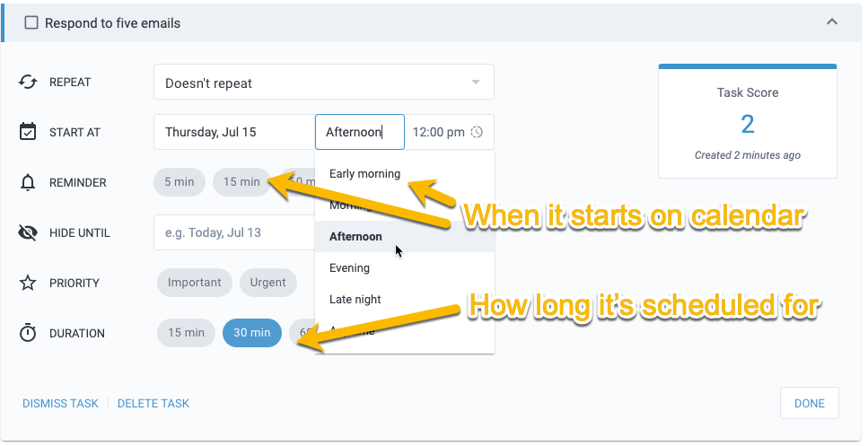The height and width of the screenshot is (446, 868).
Task: Click the Start At calendar icon
Action: (28, 132)
